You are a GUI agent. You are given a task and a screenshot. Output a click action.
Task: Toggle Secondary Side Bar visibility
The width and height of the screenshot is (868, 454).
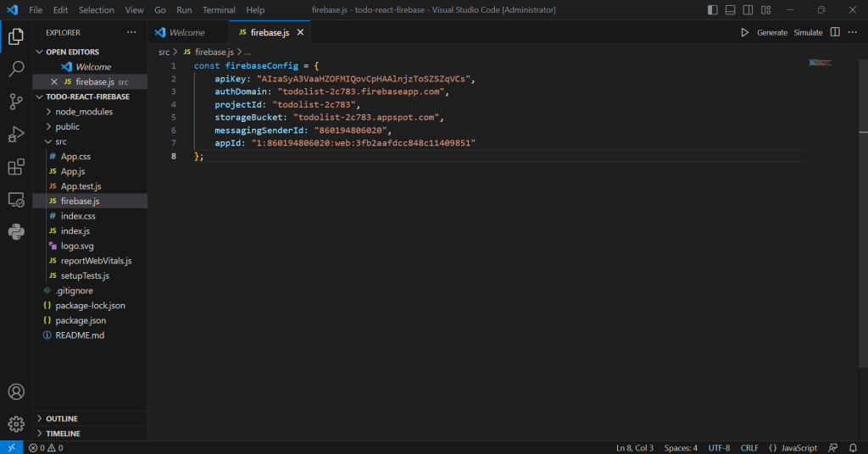tap(748, 10)
